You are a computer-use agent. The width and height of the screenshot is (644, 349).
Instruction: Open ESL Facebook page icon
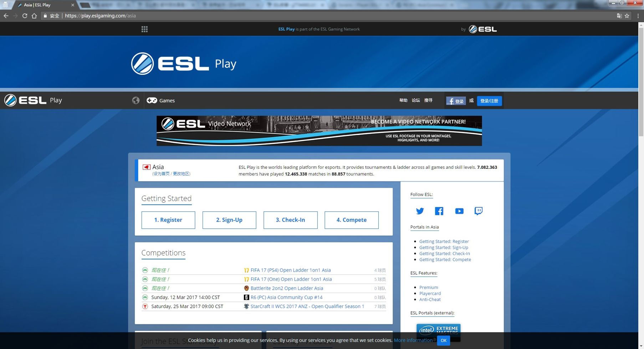pyautogui.click(x=439, y=211)
